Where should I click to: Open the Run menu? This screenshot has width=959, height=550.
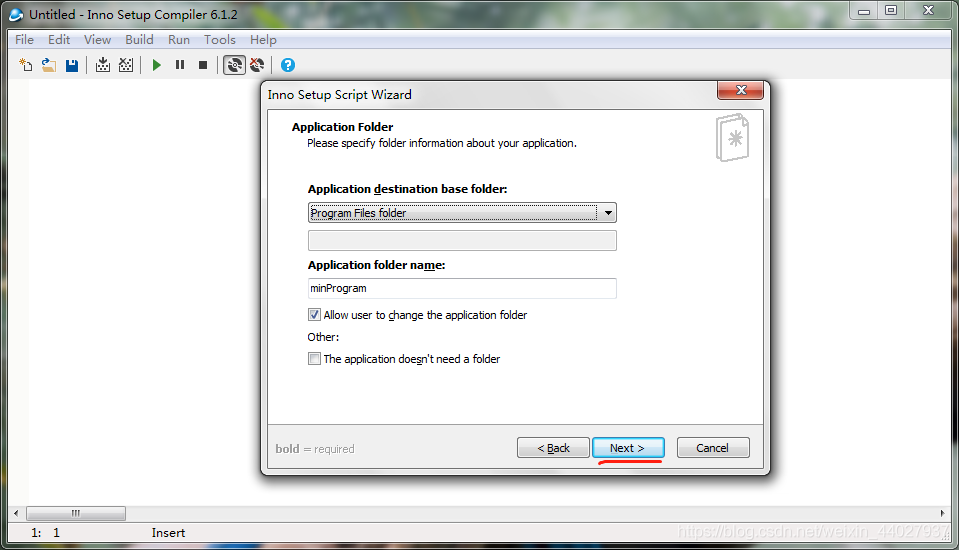(x=179, y=40)
